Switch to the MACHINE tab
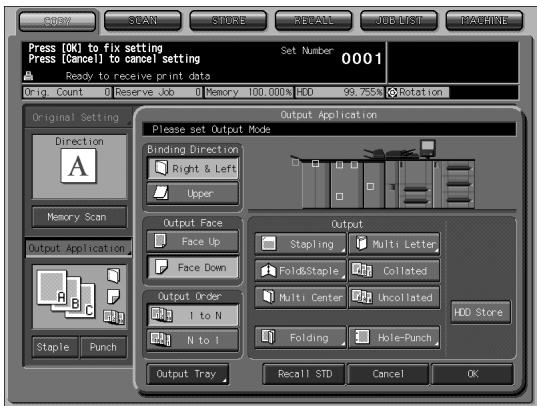The image size is (537, 406). pyautogui.click(x=484, y=21)
